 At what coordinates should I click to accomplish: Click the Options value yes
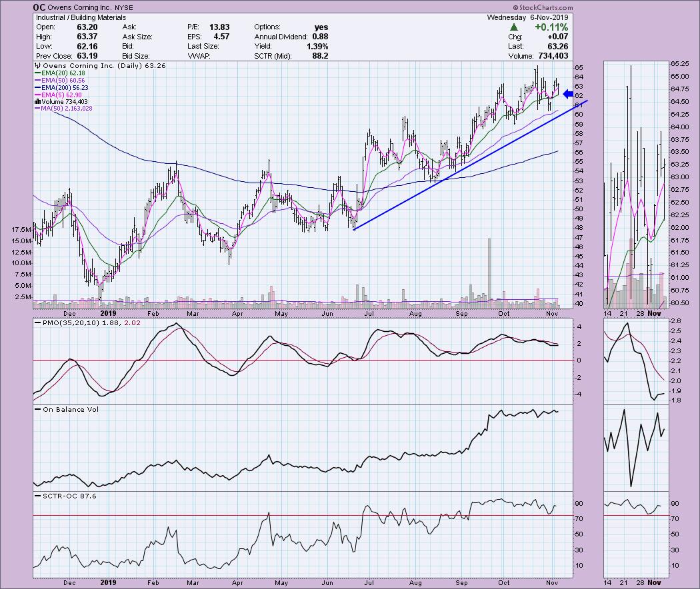click(321, 27)
